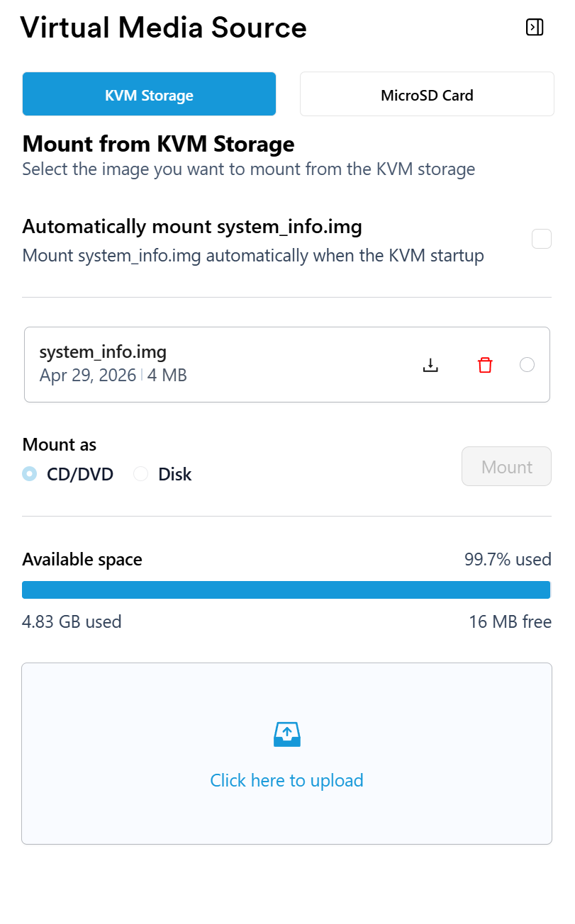Viewport: 575px width, 924px height.
Task: Click the '16 MB free' label
Action: point(510,621)
